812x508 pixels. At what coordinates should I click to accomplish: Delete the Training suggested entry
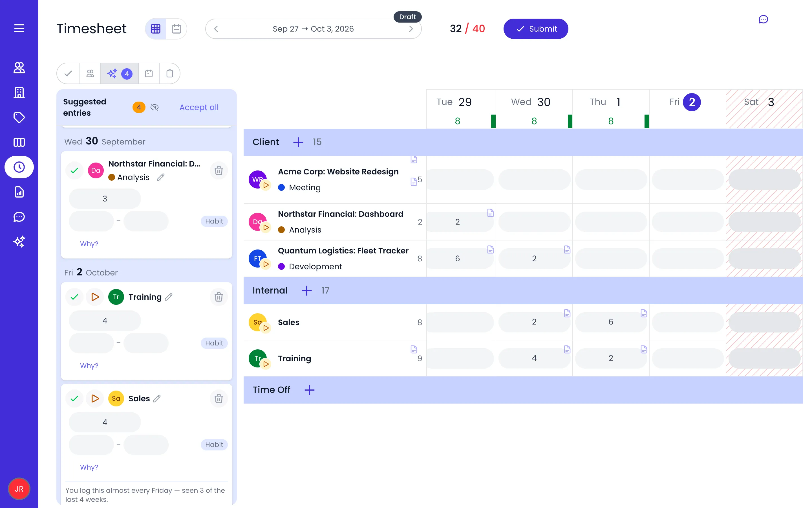click(x=219, y=297)
